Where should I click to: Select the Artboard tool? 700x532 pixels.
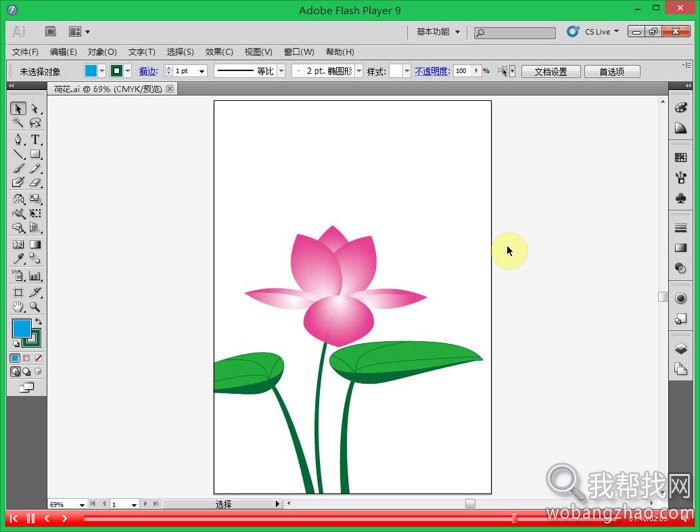(18, 292)
